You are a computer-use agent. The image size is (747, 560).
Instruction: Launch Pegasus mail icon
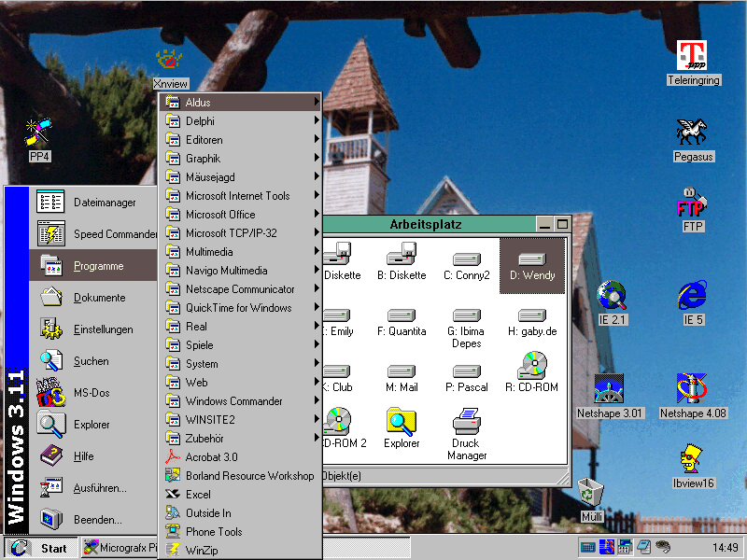pos(692,133)
